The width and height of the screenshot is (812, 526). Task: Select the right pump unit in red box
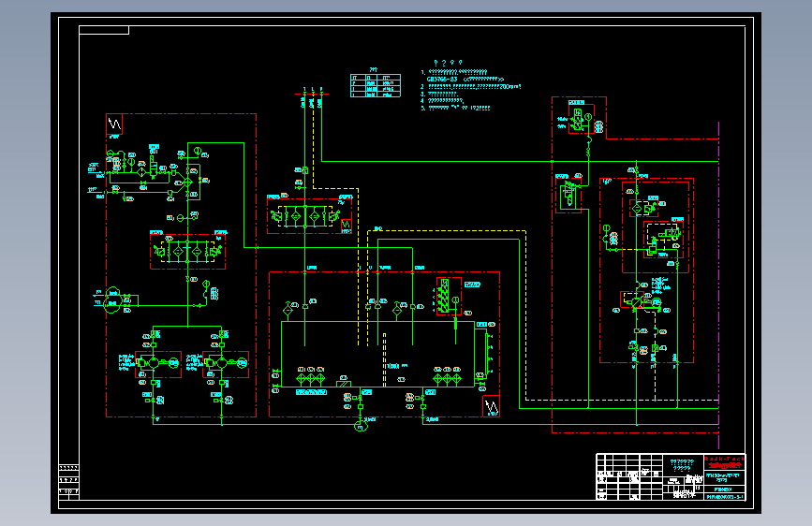click(226, 364)
